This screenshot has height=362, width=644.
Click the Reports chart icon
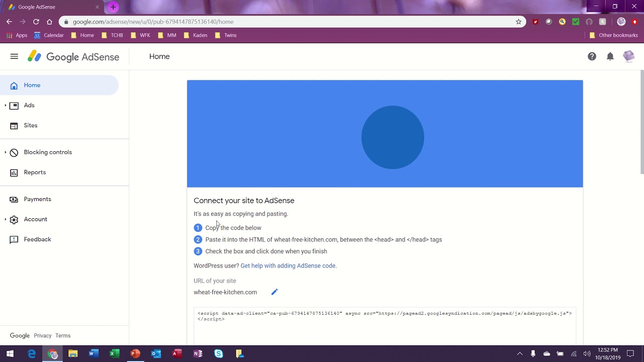(x=14, y=172)
